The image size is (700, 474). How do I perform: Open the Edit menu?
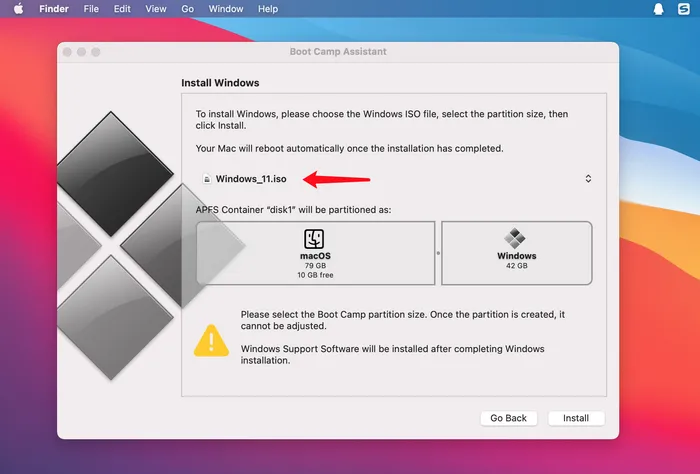pyautogui.click(x=122, y=9)
